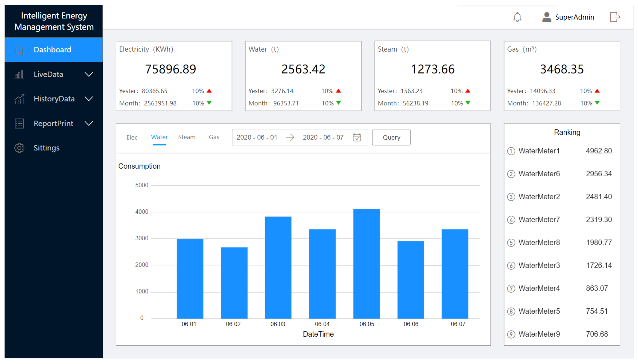Click the 06.05 bar in consumption chart
The height and width of the screenshot is (364, 638).
point(366,264)
